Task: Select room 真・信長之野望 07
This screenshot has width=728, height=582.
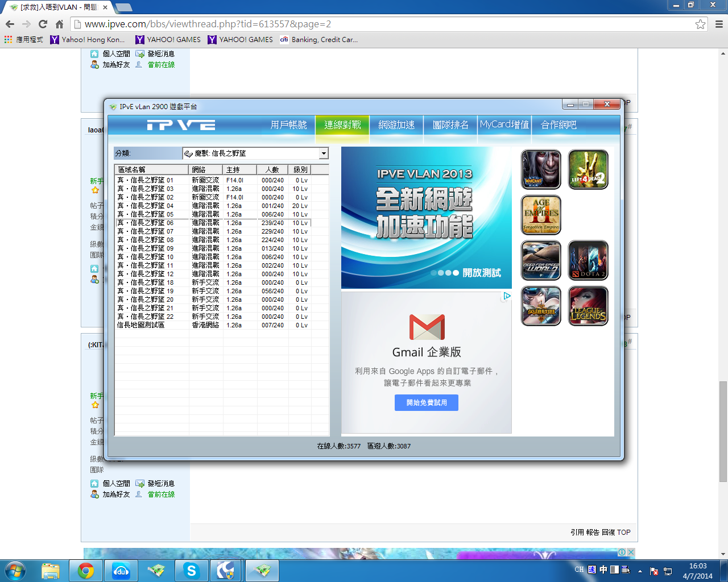Action: (213, 231)
